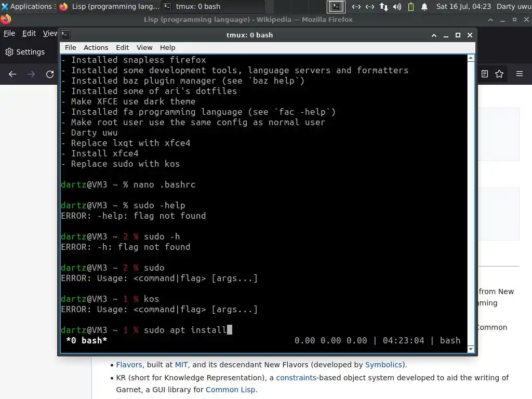Open terminal Edit menu
Image resolution: width=532 pixels, height=399 pixels.
(x=122, y=47)
